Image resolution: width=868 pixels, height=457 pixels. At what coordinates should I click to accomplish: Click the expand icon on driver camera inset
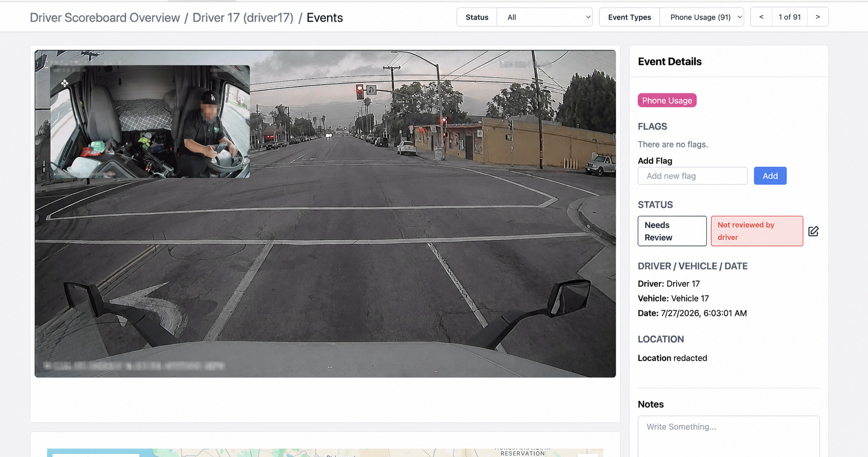(x=64, y=83)
